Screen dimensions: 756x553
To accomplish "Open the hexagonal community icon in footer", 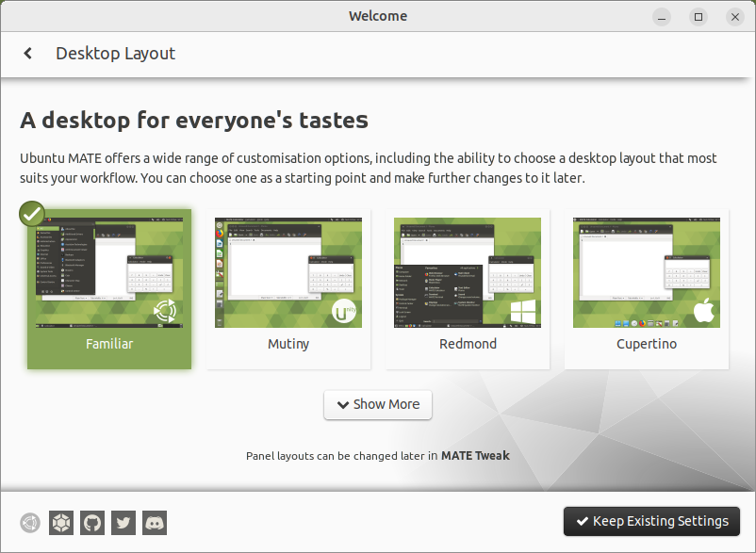I will tap(61, 522).
